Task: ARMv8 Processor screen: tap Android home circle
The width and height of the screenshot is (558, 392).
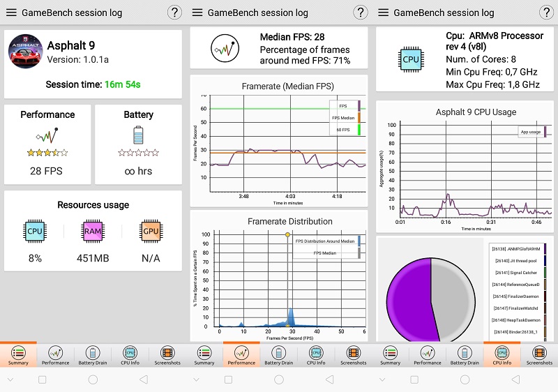Action: point(465,379)
